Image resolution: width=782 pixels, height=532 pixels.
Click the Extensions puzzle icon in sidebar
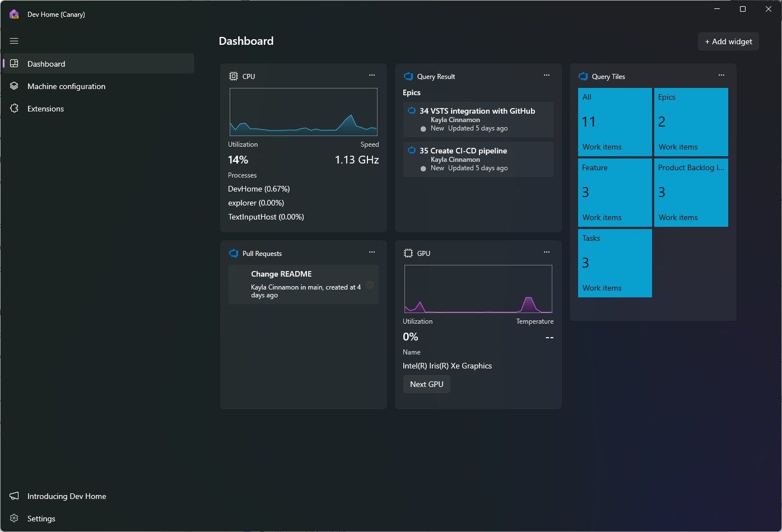(x=15, y=109)
